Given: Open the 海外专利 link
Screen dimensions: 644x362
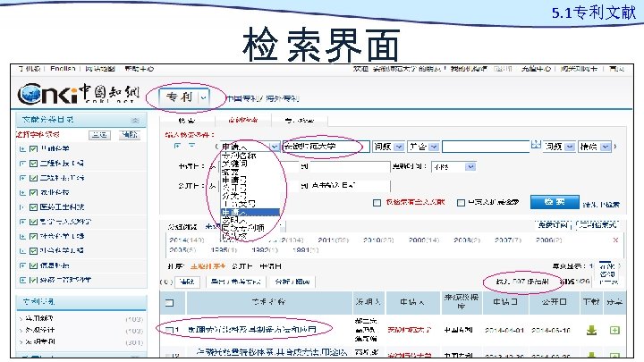Looking at the screenshot, I should pyautogui.click(x=282, y=98).
